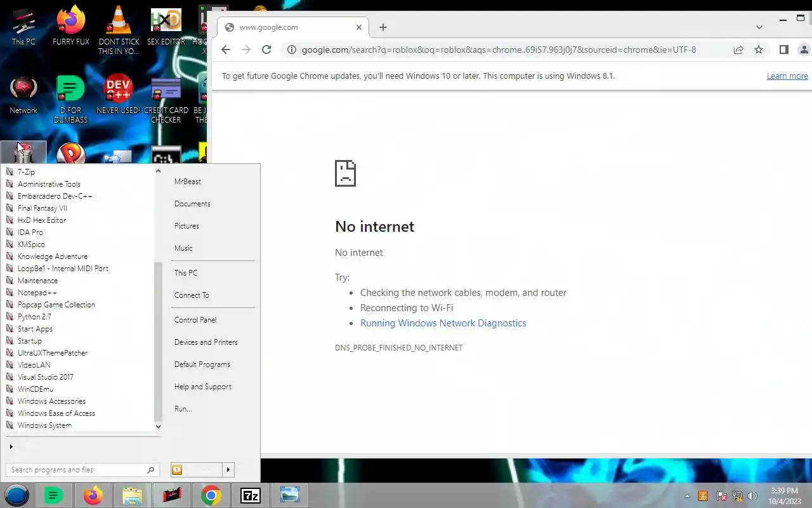Open Devices and Printers from Start menu
This screenshot has width=812, height=508.
tap(206, 342)
